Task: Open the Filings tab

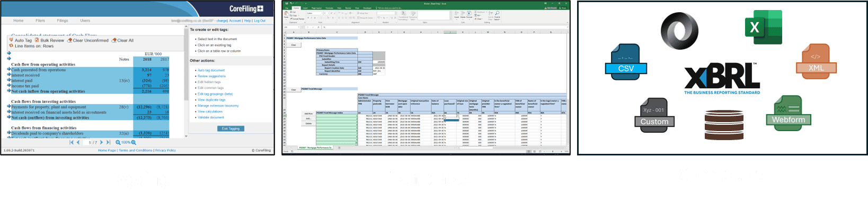Action: (x=63, y=21)
